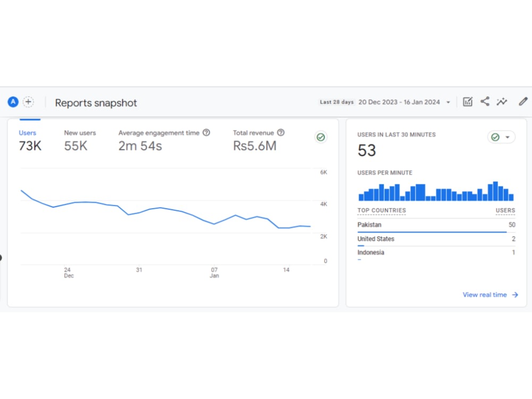The image size is (532, 399).
Task: Click the pencil edit report icon
Action: pos(523,102)
